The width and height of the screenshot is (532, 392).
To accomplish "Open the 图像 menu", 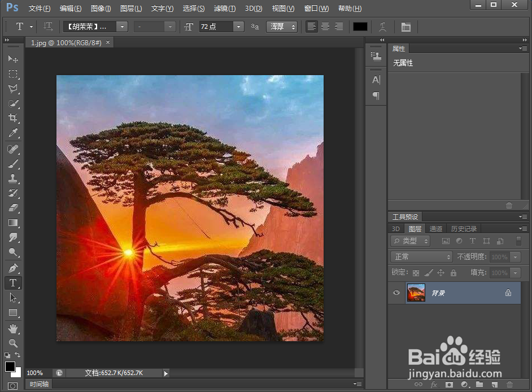I will click(x=101, y=8).
